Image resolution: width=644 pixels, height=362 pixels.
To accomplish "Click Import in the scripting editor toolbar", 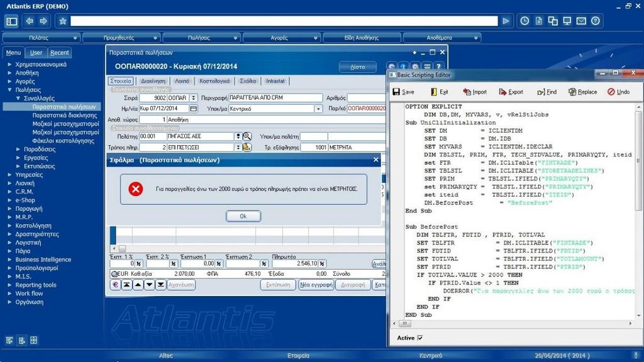I will pyautogui.click(x=475, y=92).
